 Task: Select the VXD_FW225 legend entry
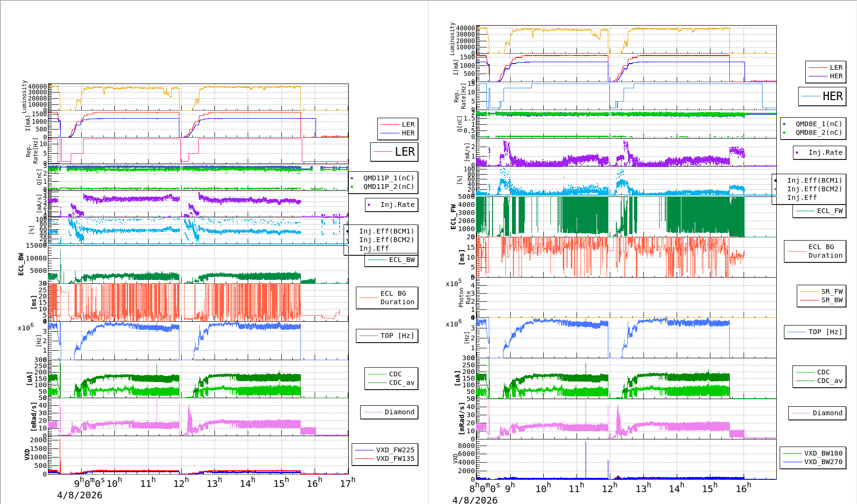click(395, 450)
